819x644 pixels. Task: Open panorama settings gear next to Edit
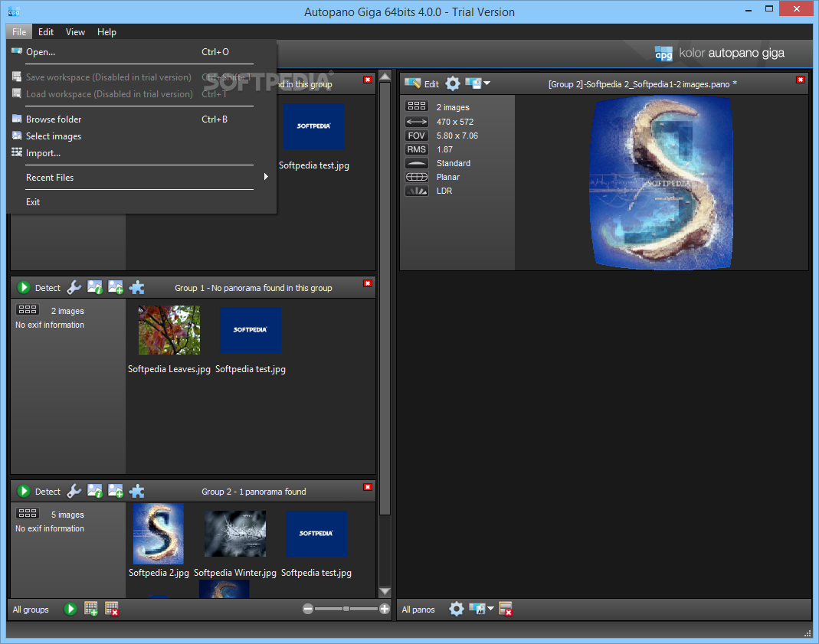[453, 83]
